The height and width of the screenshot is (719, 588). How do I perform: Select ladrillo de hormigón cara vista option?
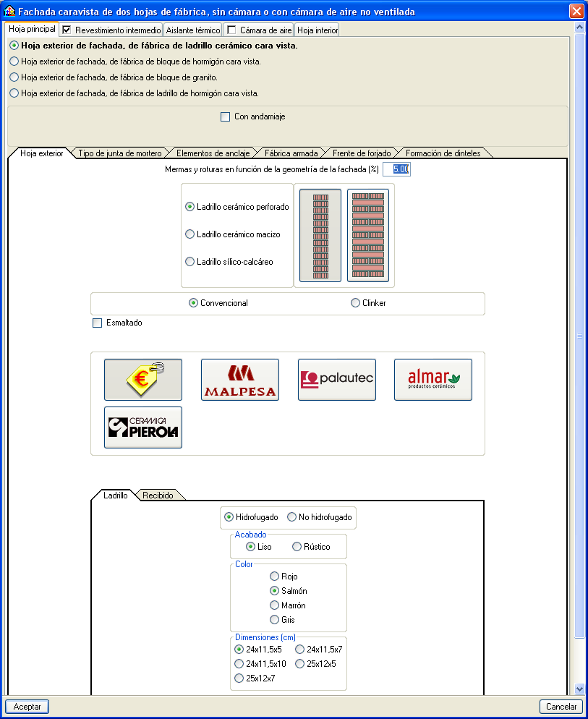(x=135, y=93)
